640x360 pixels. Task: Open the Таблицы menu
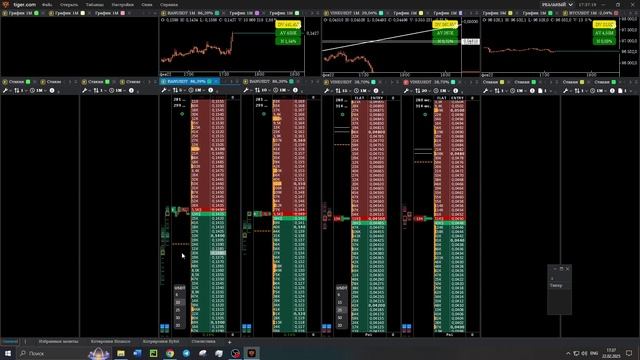[x=95, y=4]
